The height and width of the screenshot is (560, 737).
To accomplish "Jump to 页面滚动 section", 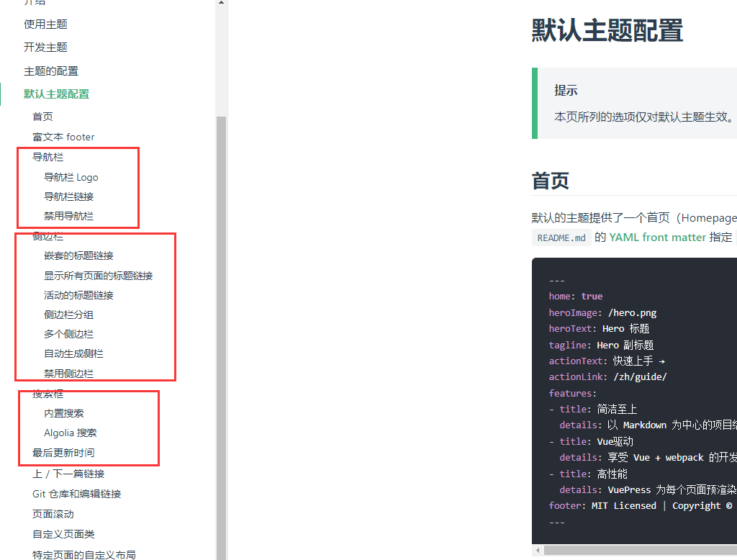I will coord(53,515).
